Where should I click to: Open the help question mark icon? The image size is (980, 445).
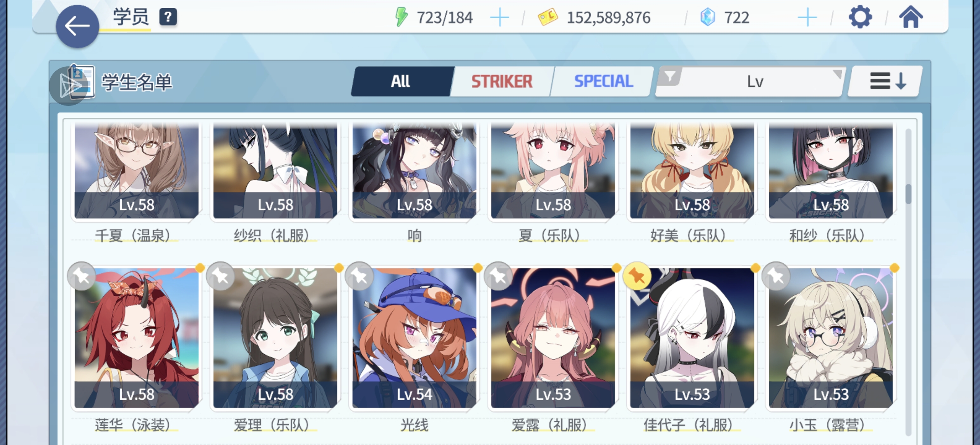pyautogui.click(x=168, y=17)
